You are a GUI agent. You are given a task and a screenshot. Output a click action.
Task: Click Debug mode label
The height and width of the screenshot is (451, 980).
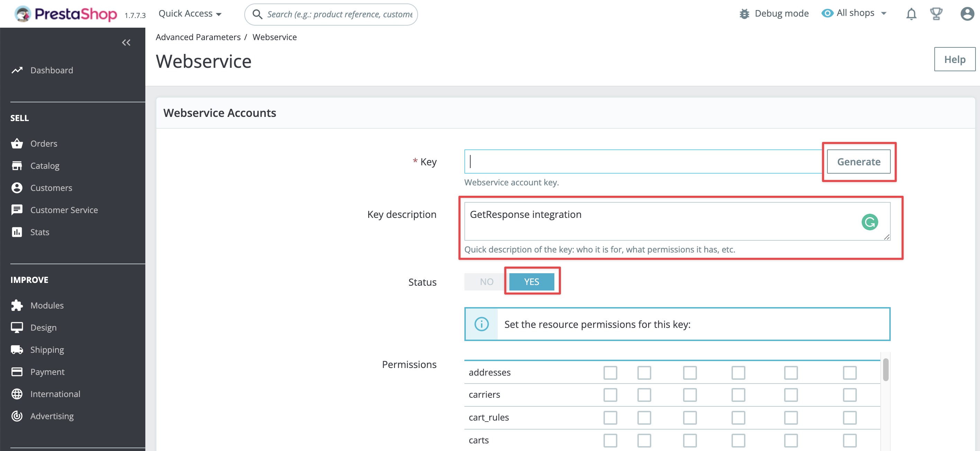[781, 14]
